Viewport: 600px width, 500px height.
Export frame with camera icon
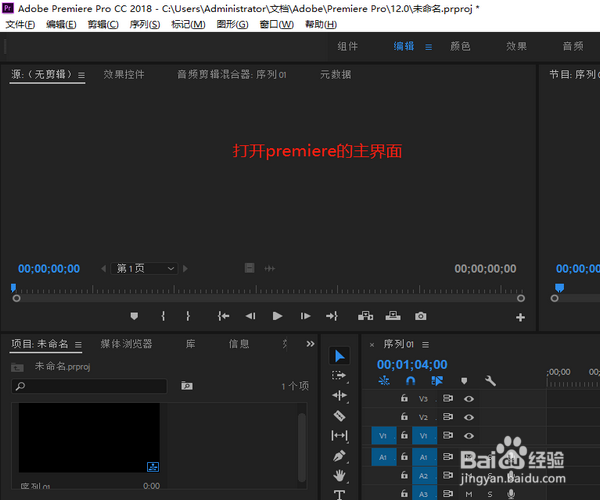point(421,316)
